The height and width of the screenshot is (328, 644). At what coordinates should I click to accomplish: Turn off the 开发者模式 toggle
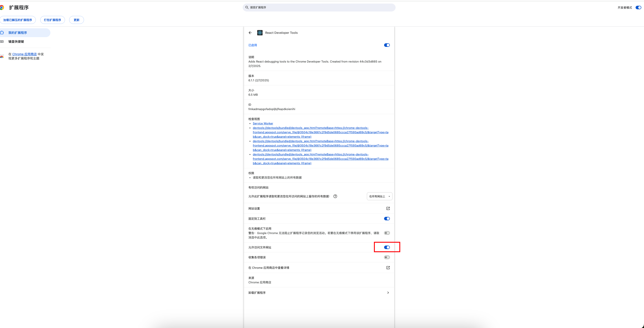[638, 8]
